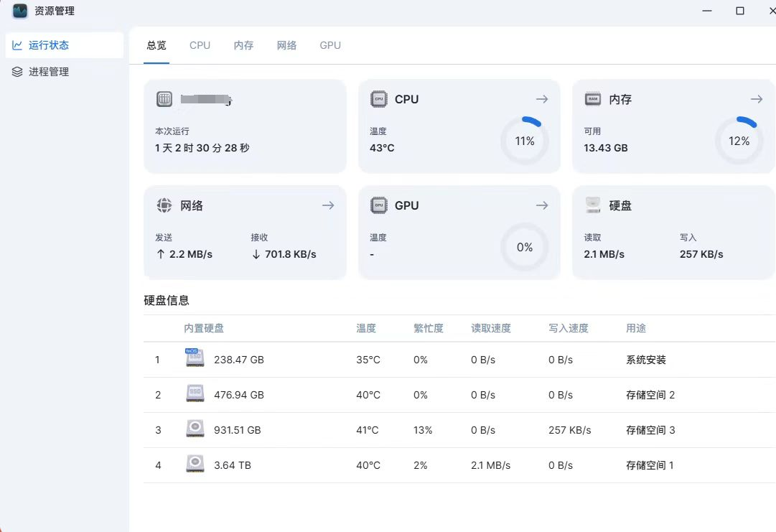
Task: Select 运行状态 in the sidebar
Action: (x=49, y=45)
